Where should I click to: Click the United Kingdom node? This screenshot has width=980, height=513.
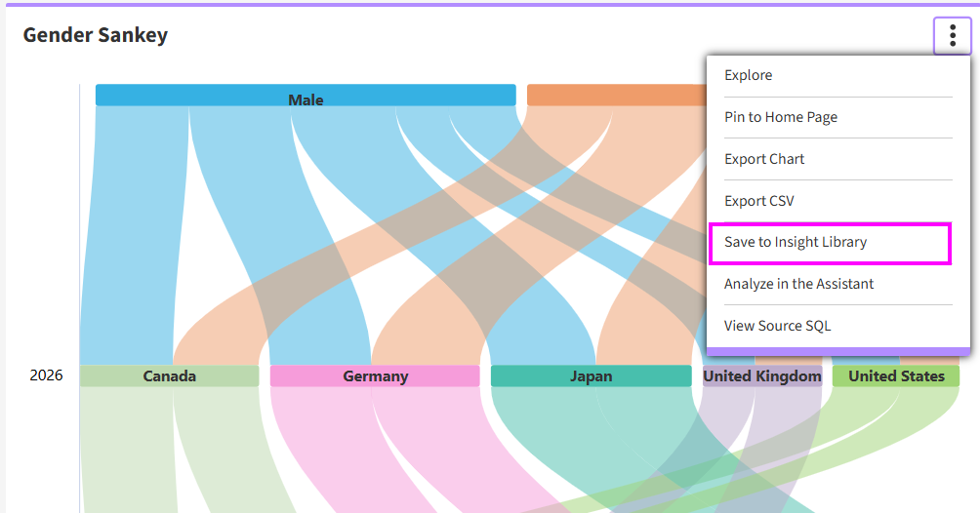[x=761, y=376]
